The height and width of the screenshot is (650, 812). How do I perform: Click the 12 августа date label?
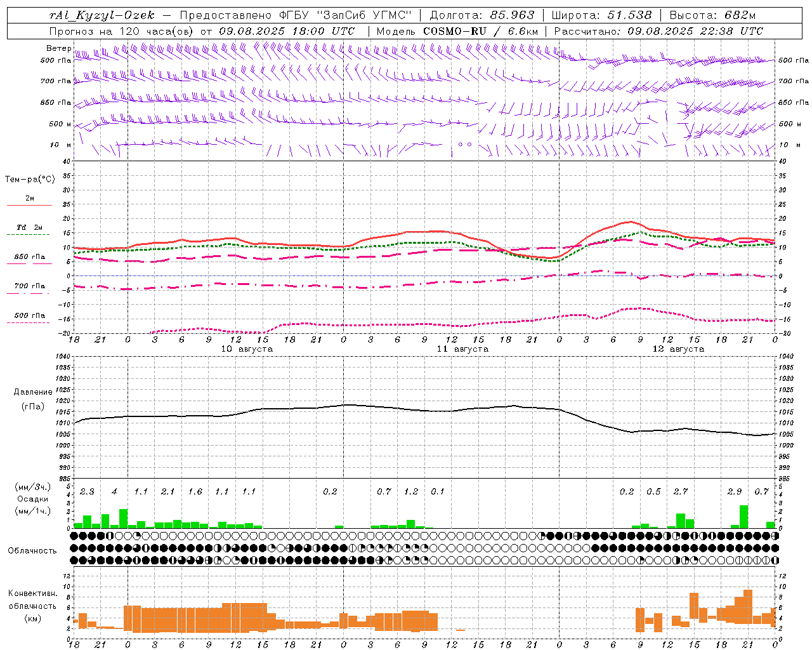[x=678, y=348]
